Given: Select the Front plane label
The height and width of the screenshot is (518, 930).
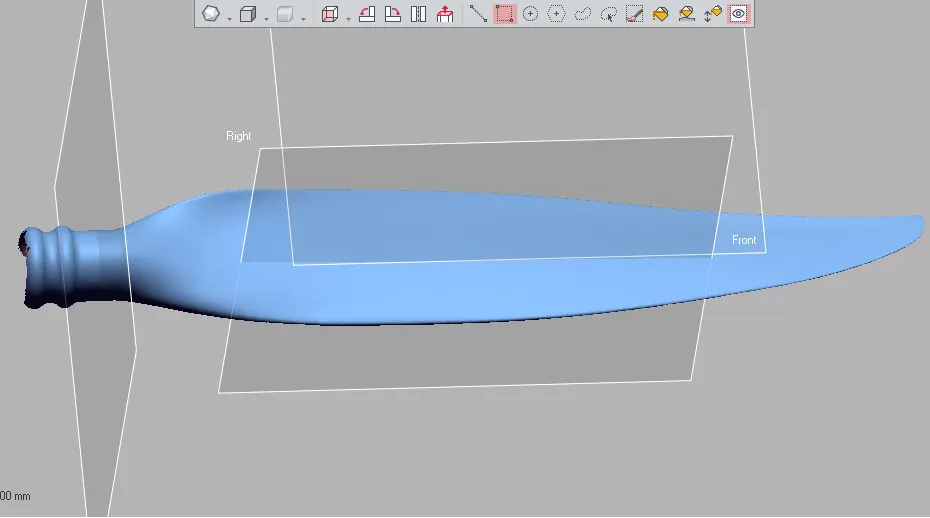Looking at the screenshot, I should tap(744, 240).
